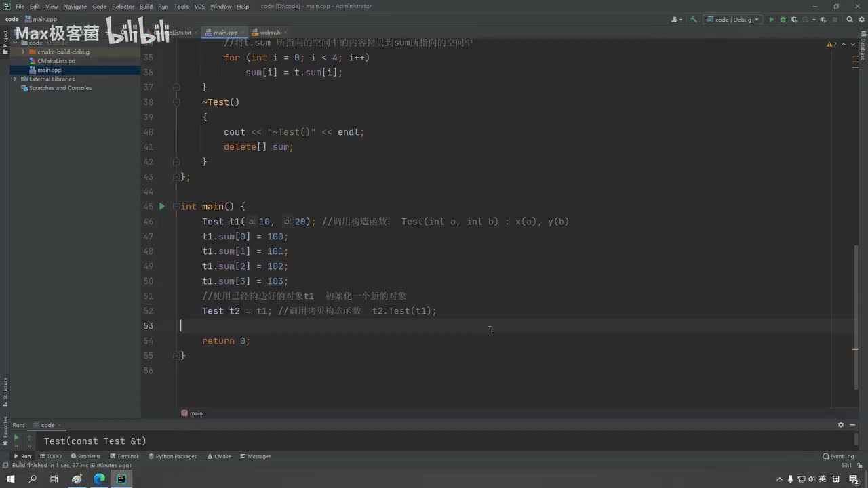Collapse the ~Test() destructor fold marker

[176, 102]
